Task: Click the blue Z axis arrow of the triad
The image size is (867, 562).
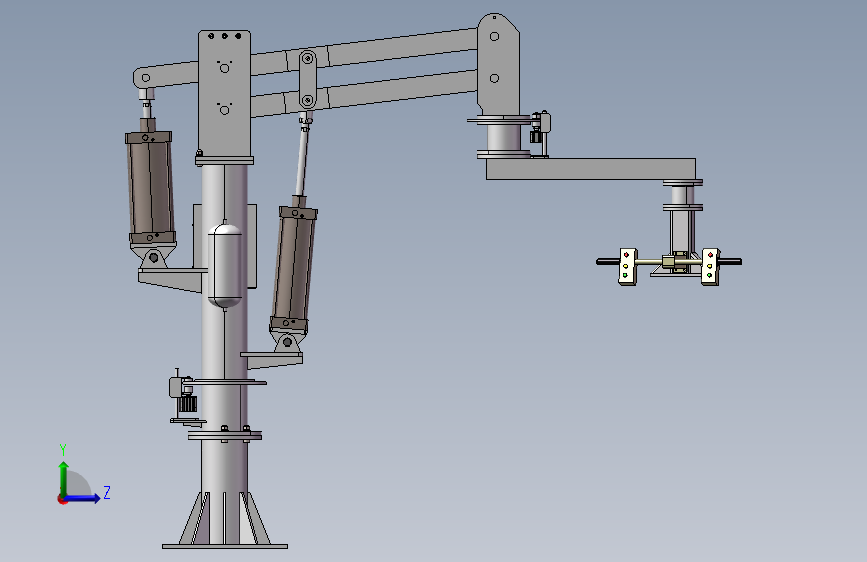Action: [x=83, y=498]
